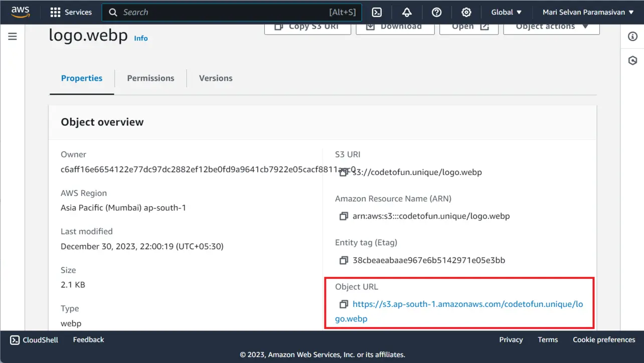
Task: Copy the S3 URI with its copy icon
Action: [344, 172]
